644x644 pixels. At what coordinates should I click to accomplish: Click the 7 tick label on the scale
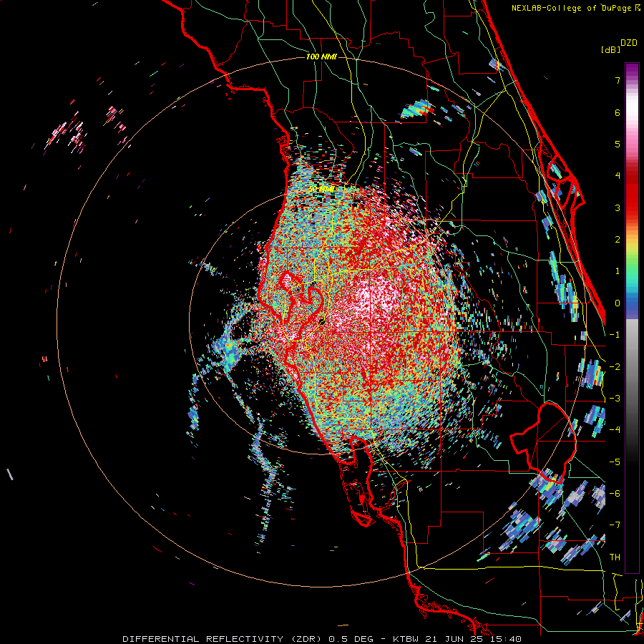click(618, 80)
